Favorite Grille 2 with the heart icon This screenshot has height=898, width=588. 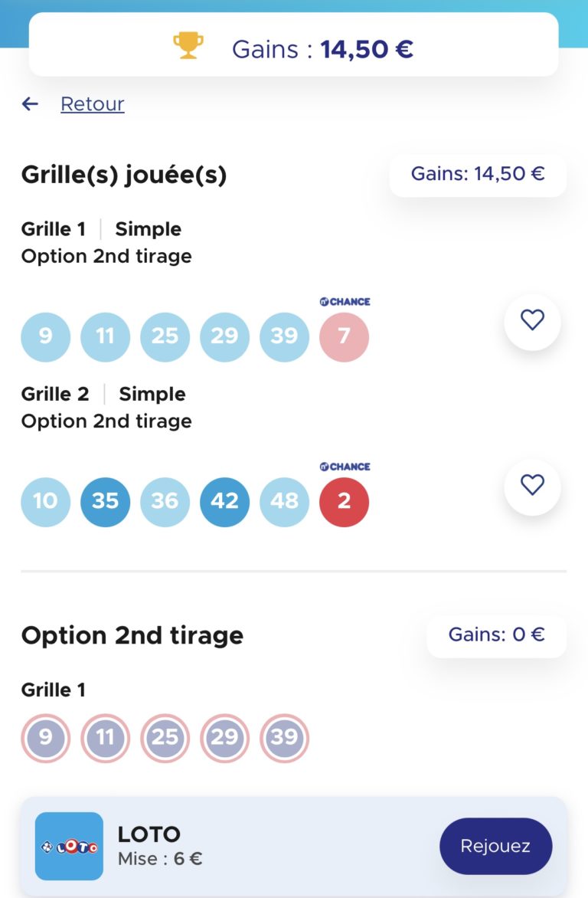[532, 485]
